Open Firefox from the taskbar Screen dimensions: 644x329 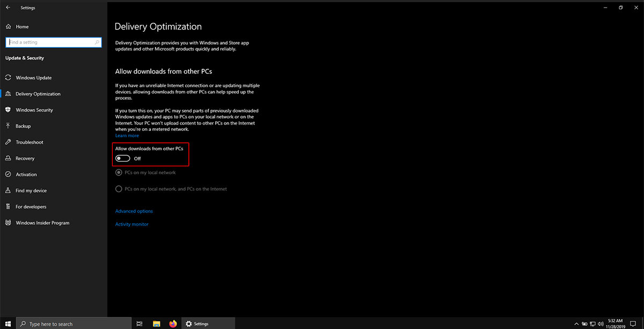[173, 324]
